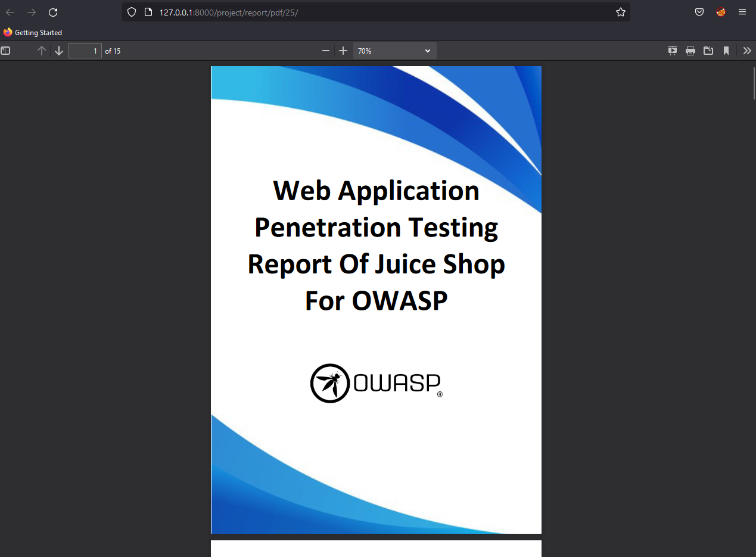
Task: Print the PDF report
Action: [690, 51]
